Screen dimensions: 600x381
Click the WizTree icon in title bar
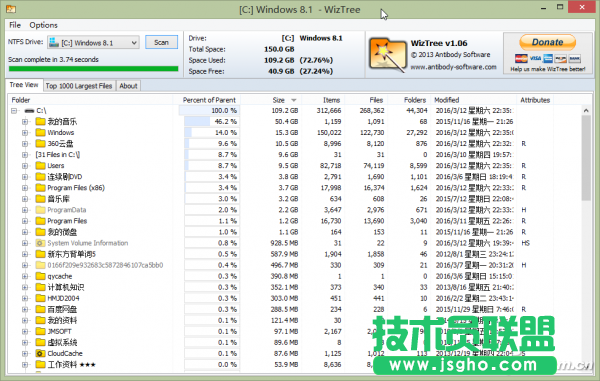coord(11,9)
